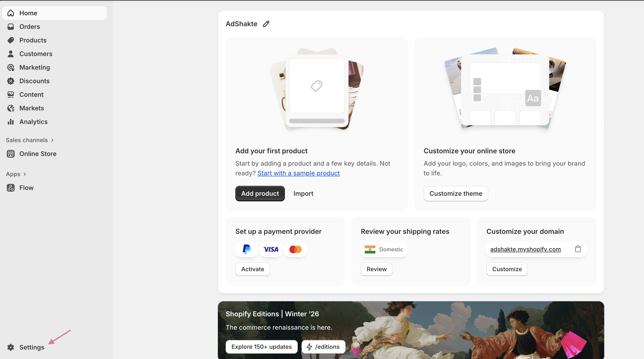Follow the Start with a sample product link
The image size is (644, 359).
pos(298,173)
